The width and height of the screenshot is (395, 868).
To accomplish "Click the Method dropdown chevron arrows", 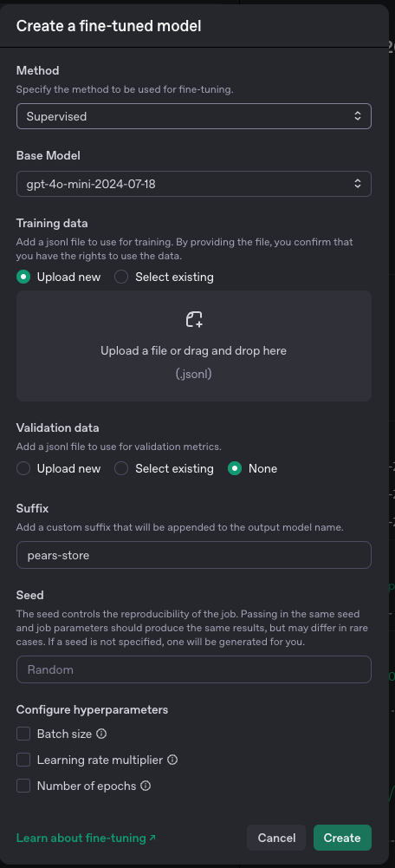I will point(358,116).
